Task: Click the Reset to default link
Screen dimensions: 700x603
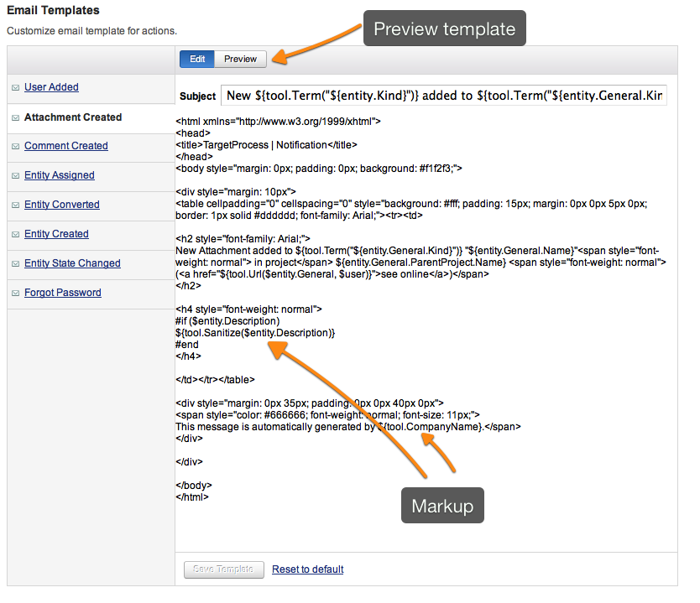Action: [x=307, y=569]
